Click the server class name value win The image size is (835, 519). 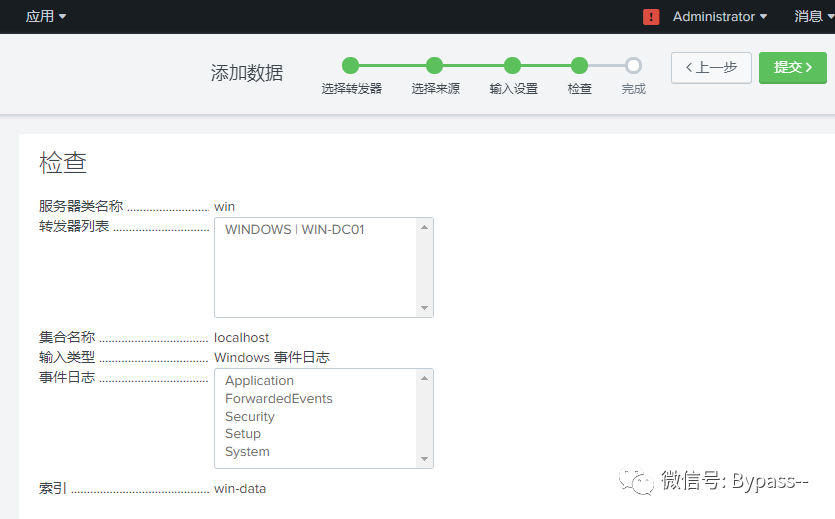point(224,207)
